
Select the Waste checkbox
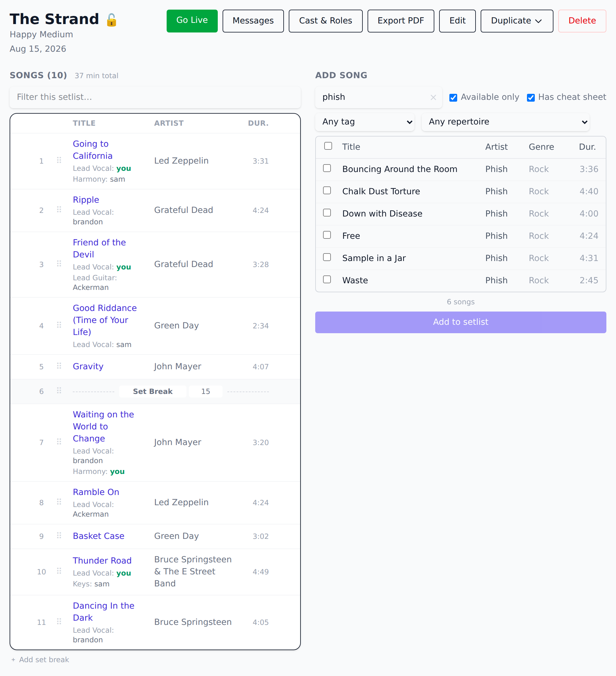(x=327, y=279)
